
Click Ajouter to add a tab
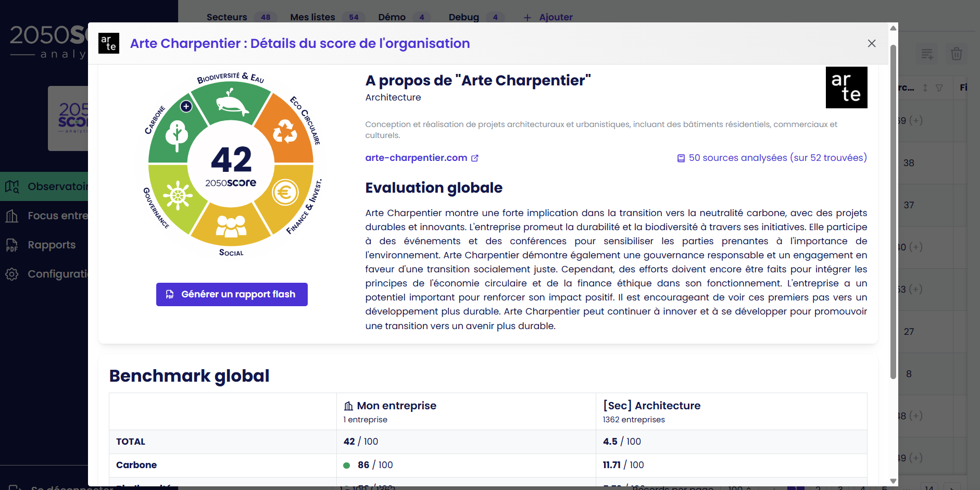[556, 17]
